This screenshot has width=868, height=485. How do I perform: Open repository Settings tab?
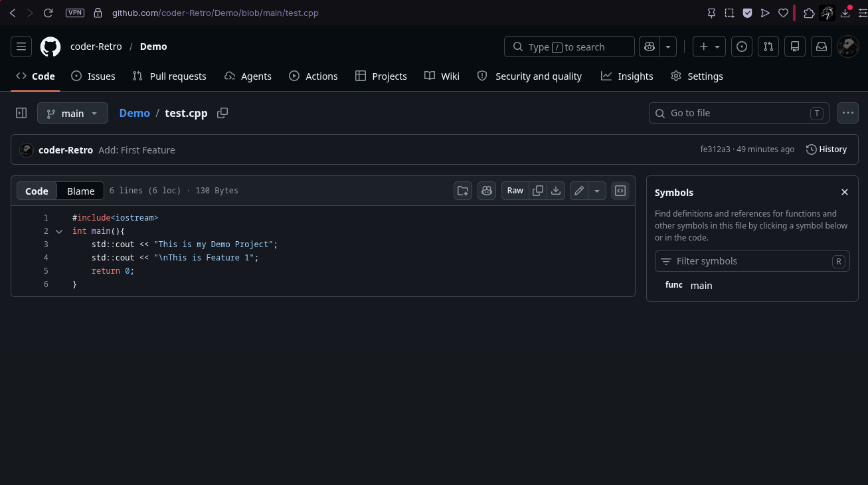[697, 76]
